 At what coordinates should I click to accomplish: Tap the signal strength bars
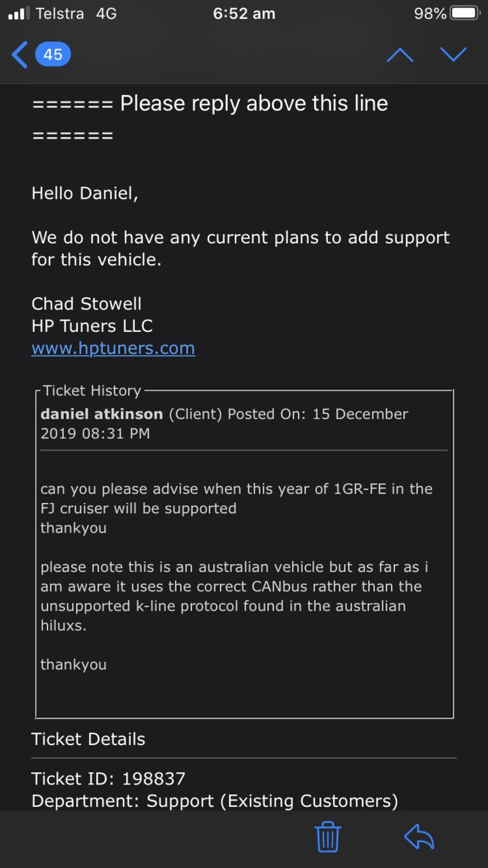click(x=19, y=14)
